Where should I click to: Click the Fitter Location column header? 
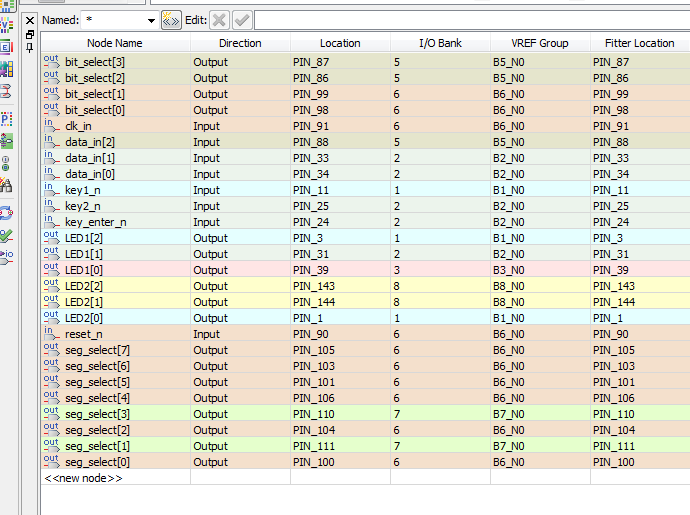pos(639,43)
